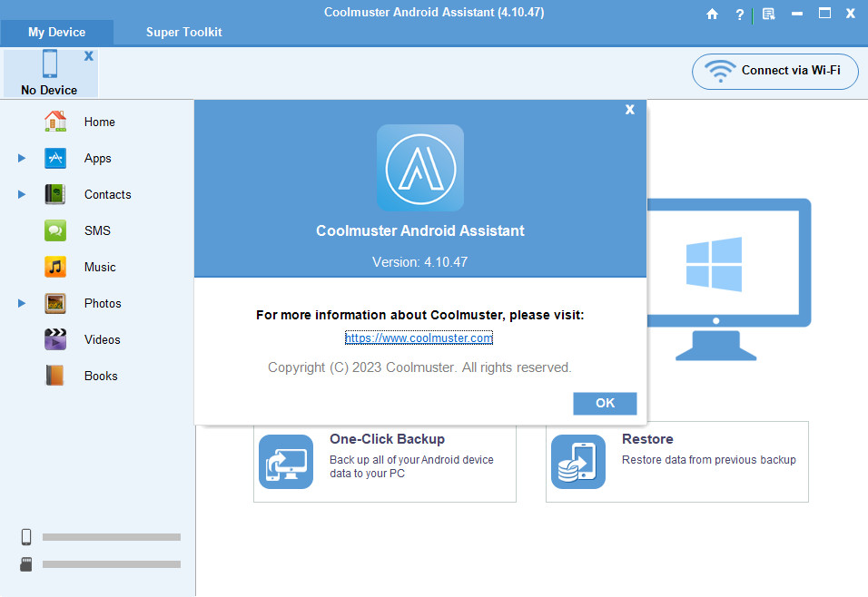
Task: Click the Restore database icon
Action: pyautogui.click(x=578, y=462)
